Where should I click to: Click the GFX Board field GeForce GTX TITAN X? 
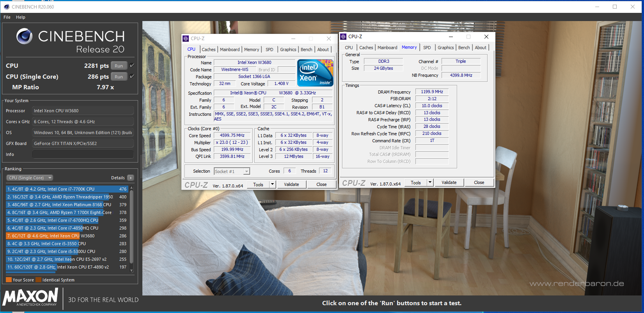tap(83, 143)
